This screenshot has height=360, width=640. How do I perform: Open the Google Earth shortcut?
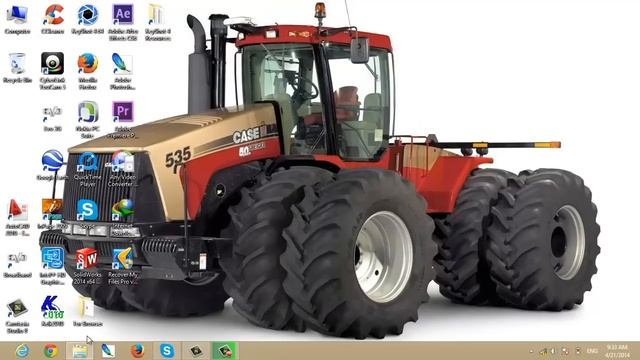52,165
